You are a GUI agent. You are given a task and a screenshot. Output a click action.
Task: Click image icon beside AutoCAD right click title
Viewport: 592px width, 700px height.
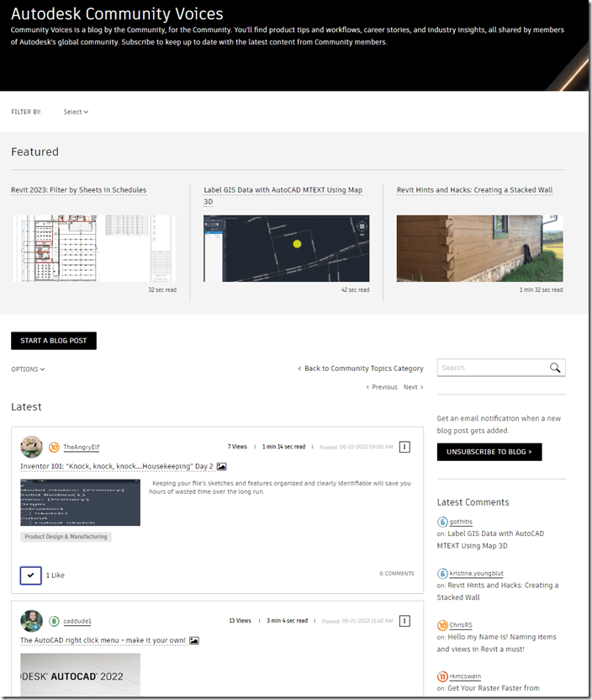tap(194, 640)
